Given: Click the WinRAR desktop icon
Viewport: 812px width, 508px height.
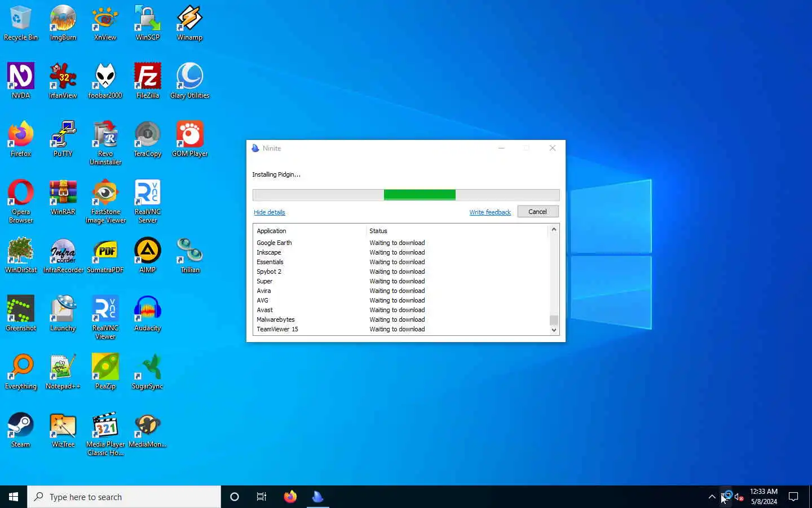Looking at the screenshot, I should pos(63,198).
